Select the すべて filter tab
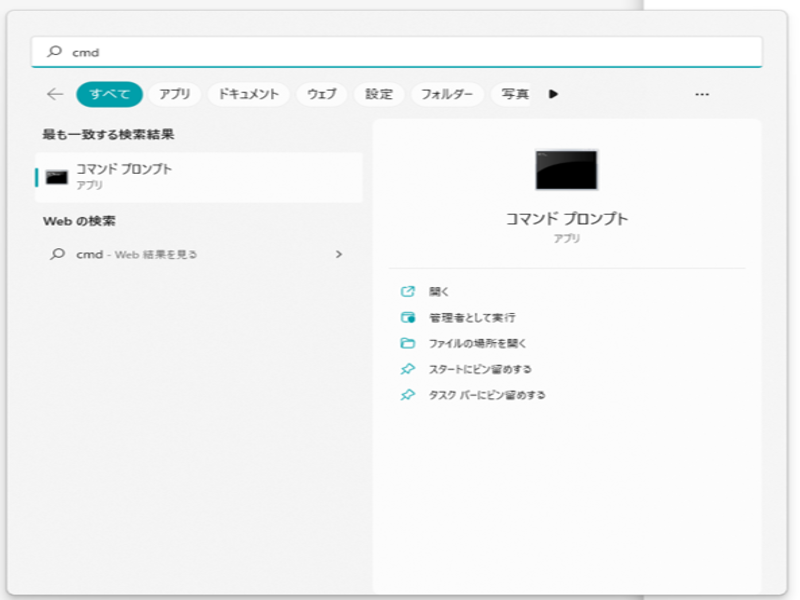800x600 pixels. [109, 94]
